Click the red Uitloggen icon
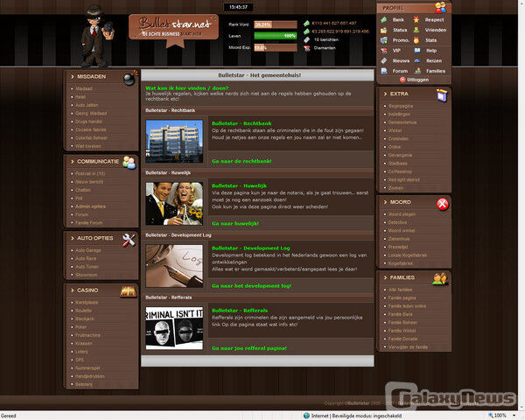 (402, 80)
